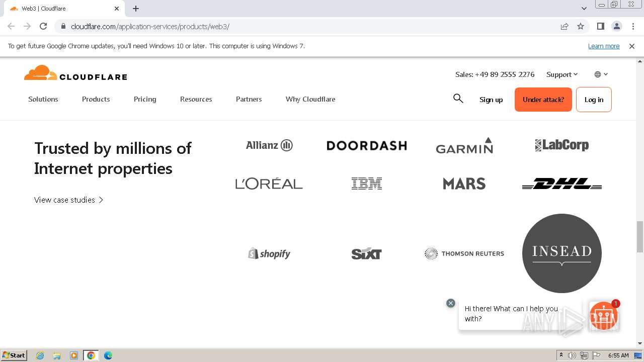Click the volume speaker tray icon
Viewport: 644px width, 362px height.
point(572,355)
